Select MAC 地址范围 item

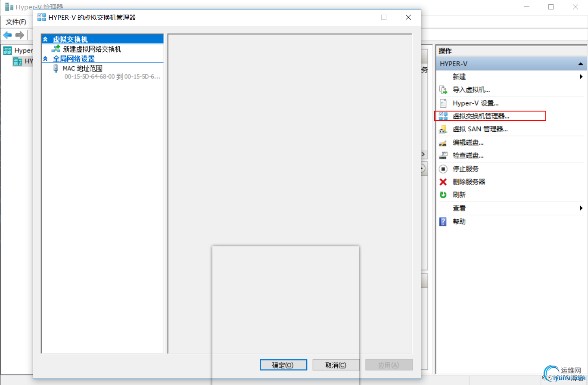pyautogui.click(x=83, y=68)
